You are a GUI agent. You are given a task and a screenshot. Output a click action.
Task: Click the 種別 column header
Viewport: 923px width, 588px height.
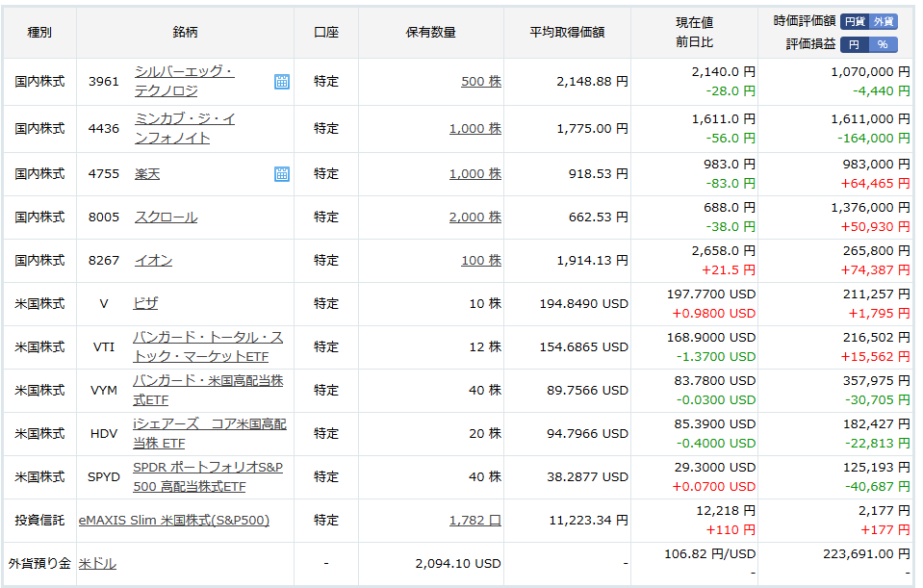[x=39, y=33]
